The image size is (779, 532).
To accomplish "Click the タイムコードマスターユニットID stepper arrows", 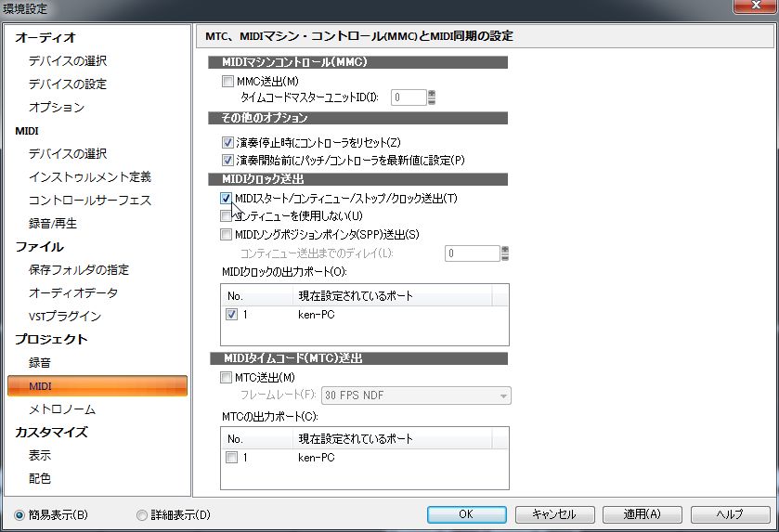I will 431,97.
